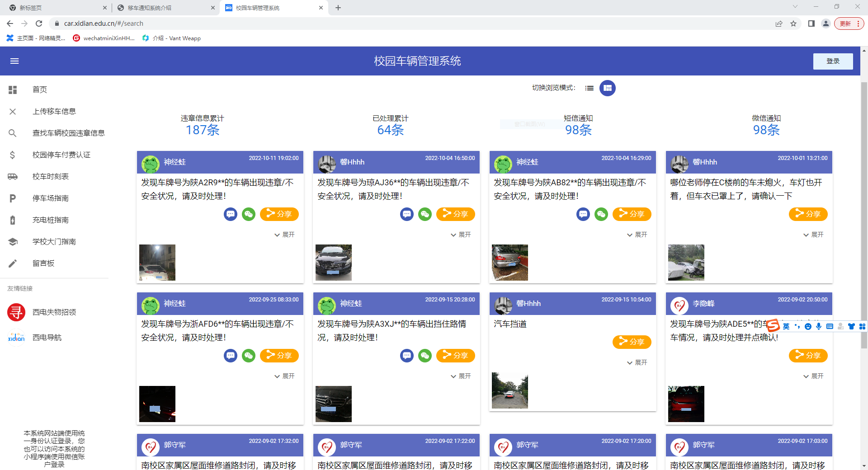Click the dollar icon for 校园停车付费认证
This screenshot has width=868, height=470.
pyautogui.click(x=13, y=155)
